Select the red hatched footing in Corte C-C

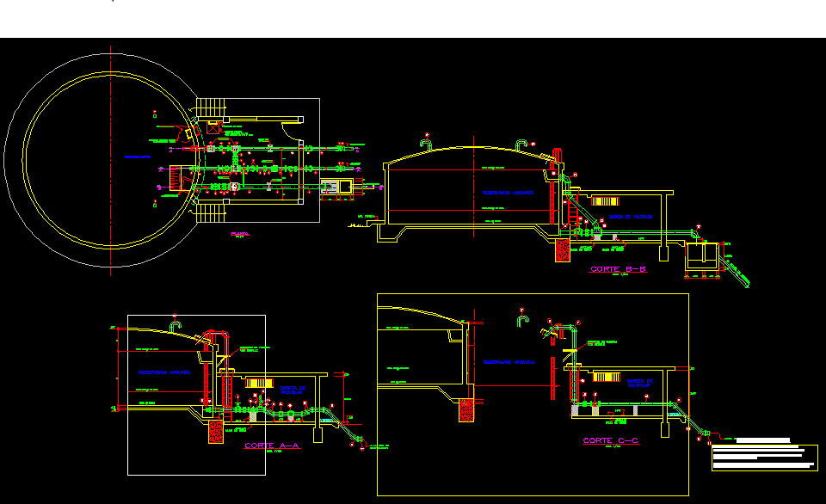pyautogui.click(x=466, y=410)
